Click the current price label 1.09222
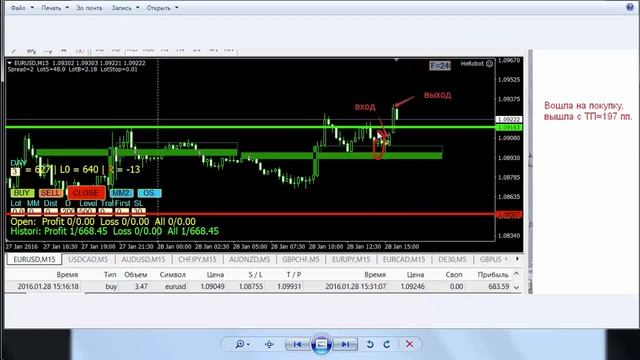The height and width of the screenshot is (360, 640). [509, 120]
